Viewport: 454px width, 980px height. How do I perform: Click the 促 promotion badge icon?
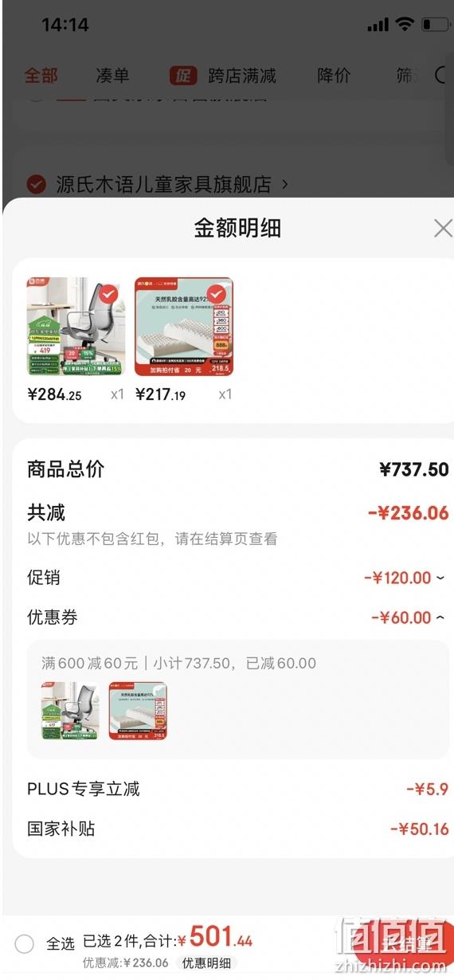point(183,76)
